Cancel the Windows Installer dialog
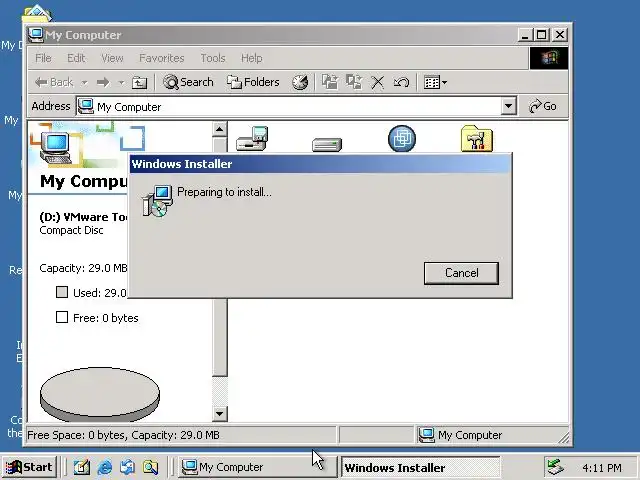Screen dimensions: 640x480 click(461, 273)
